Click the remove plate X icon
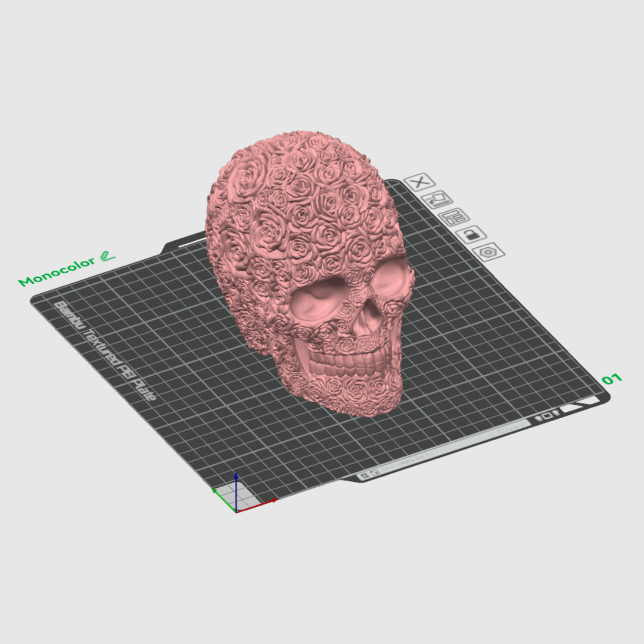The width and height of the screenshot is (644, 644). click(419, 182)
